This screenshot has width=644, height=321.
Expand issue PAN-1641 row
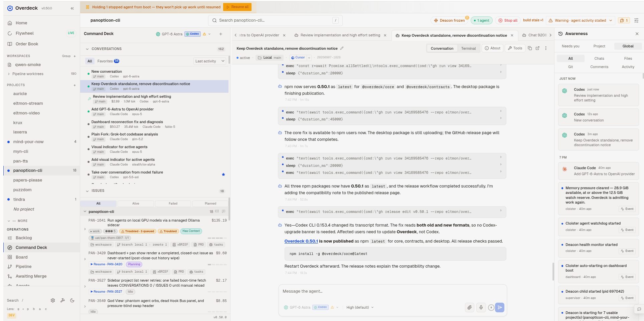point(85,229)
